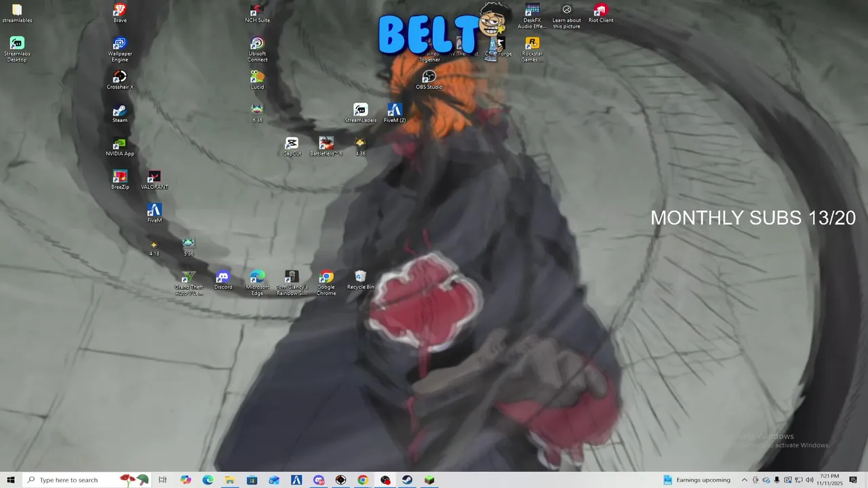Open Google Chrome from the taskbar
The height and width of the screenshot is (488, 868).
(x=363, y=480)
